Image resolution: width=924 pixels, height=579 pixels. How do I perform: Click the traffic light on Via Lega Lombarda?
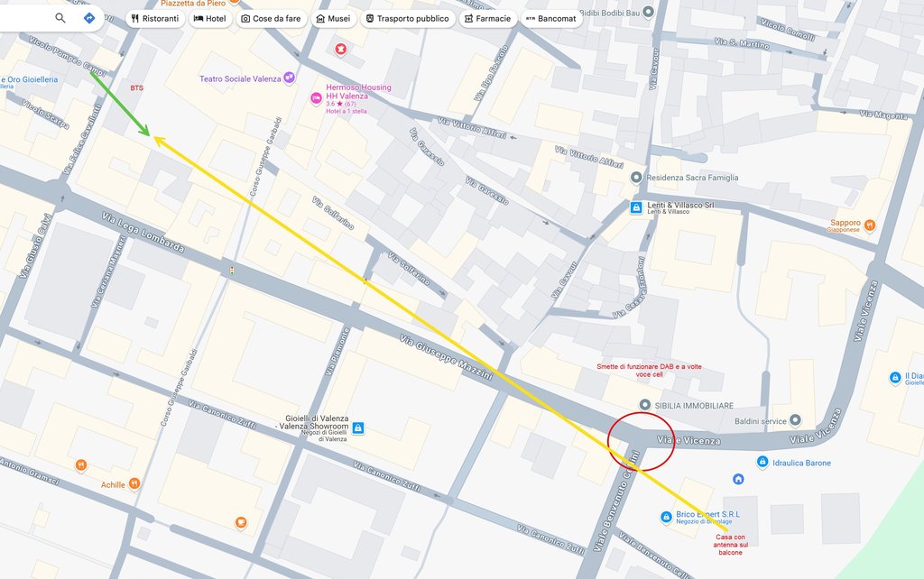232,271
